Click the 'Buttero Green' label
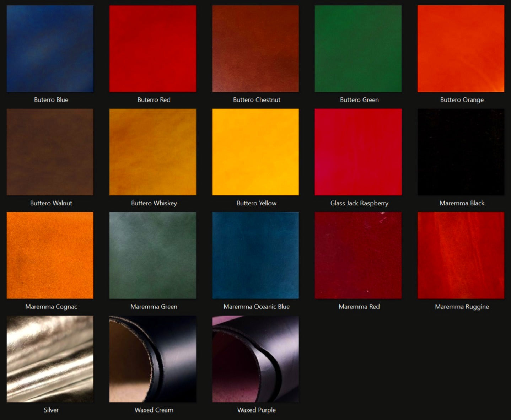This screenshot has width=511, height=420. (x=359, y=100)
